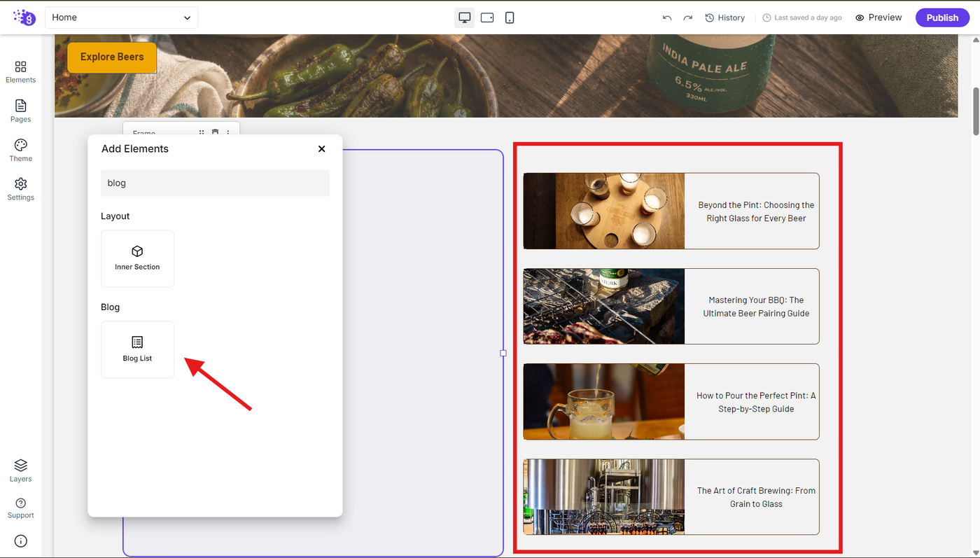Viewport: 980px width, 558px height.
Task: Select the Blog List element
Action: tap(137, 349)
